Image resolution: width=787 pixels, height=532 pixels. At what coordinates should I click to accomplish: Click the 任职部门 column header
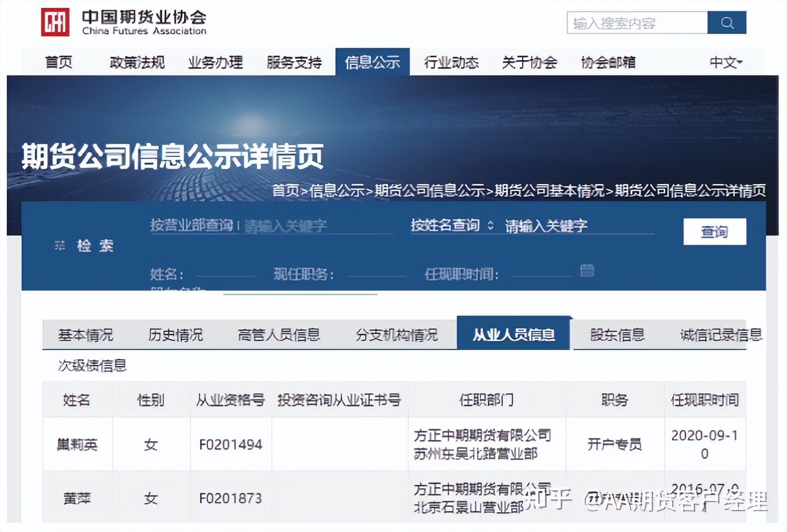click(487, 400)
